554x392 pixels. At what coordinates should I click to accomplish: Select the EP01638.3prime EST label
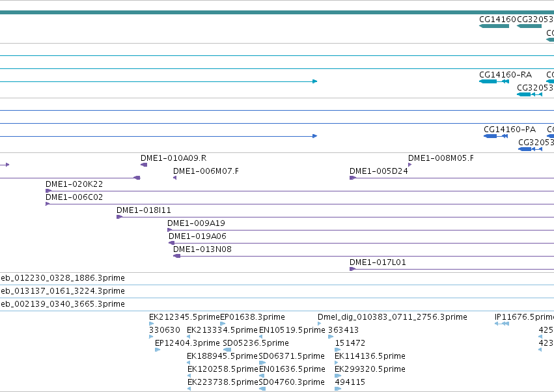[253, 317]
